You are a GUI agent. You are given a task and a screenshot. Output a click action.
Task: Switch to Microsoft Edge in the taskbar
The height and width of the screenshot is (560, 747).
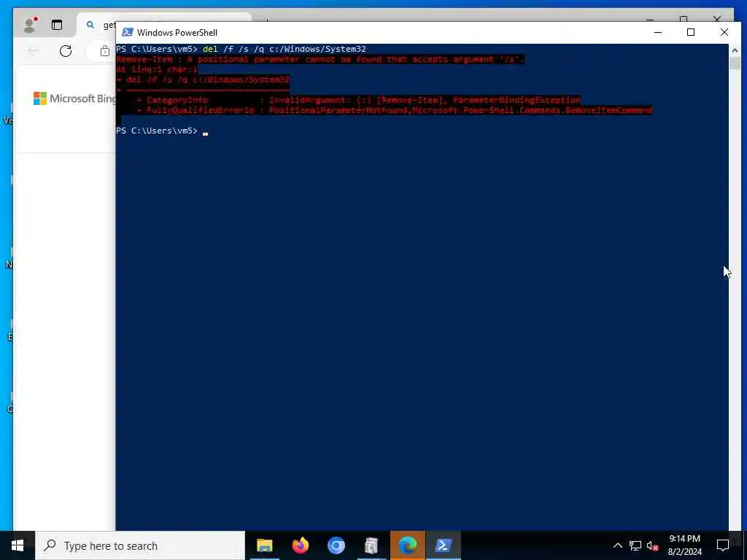pos(407,545)
